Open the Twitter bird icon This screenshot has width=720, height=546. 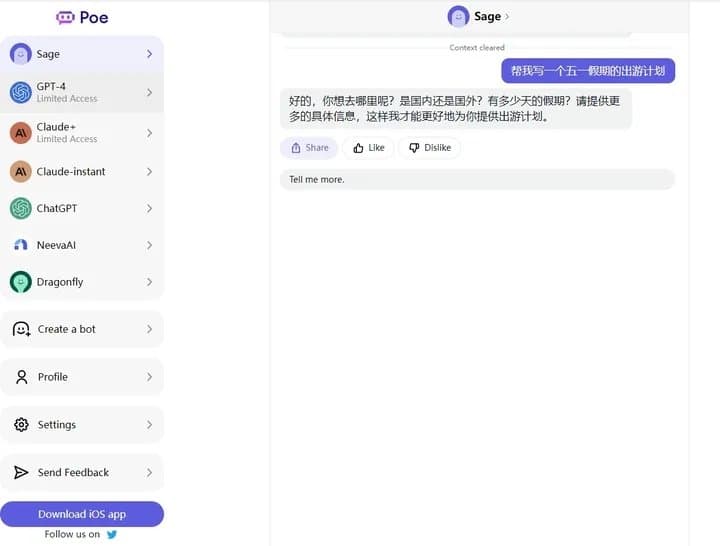[x=112, y=534]
